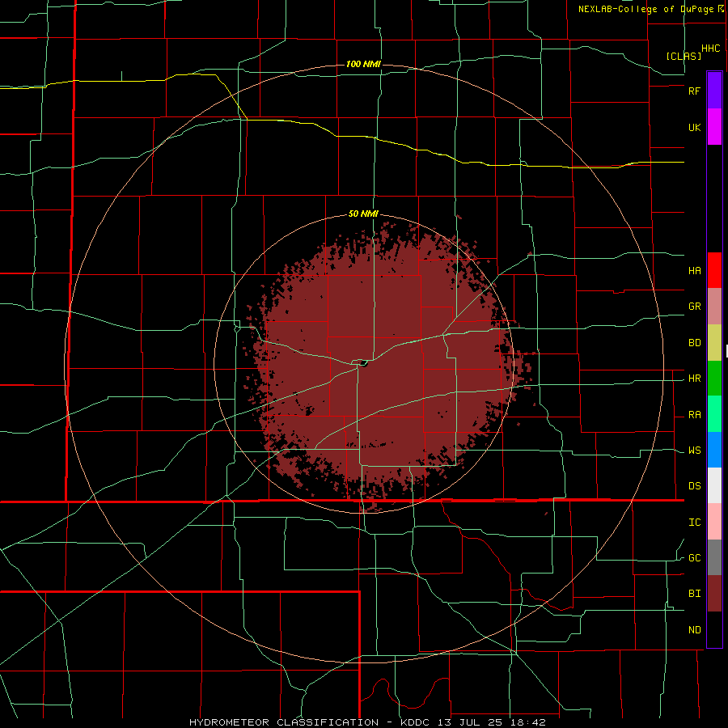Click the GR legend label
Viewport: 728px width, 728px height.
(694, 307)
